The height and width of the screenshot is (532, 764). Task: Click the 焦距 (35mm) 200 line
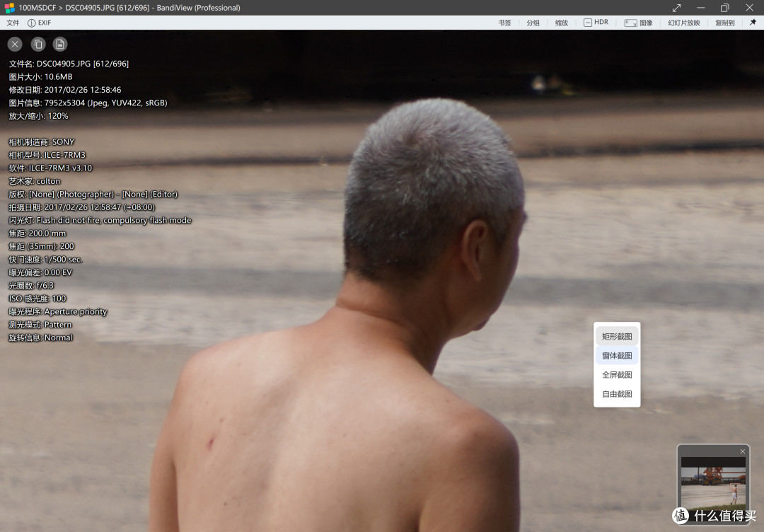42,246
